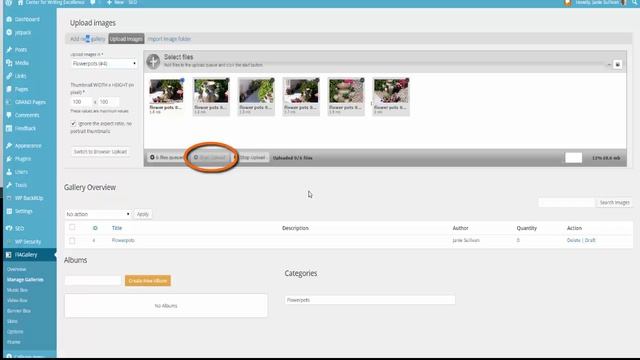Click the 'Switch to Browser Upload' button
The image size is (640, 360).
pyautogui.click(x=100, y=151)
